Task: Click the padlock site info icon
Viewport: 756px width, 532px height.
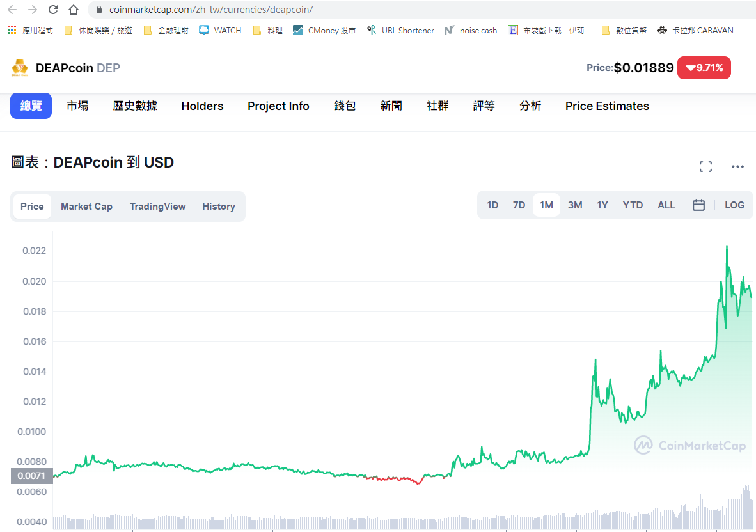Action: tap(99, 10)
